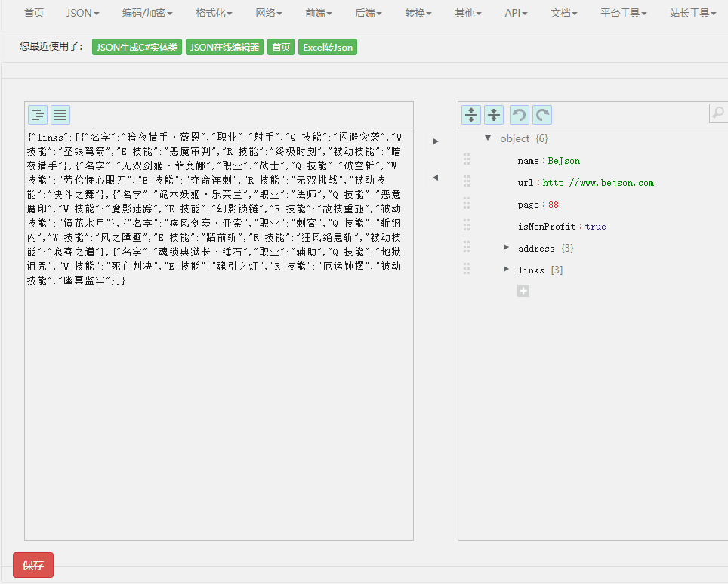The image size is (728, 584).
Task: Open the 编码/加密 dropdown menu
Action: click(x=147, y=13)
